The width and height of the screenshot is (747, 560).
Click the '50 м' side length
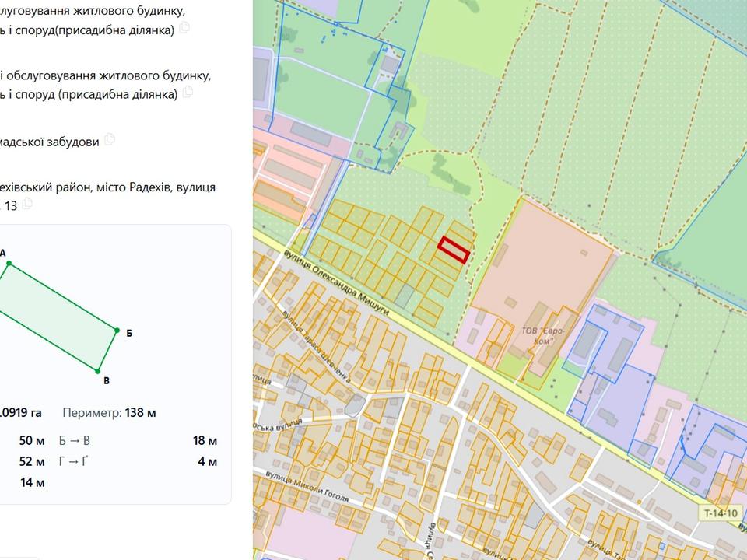(x=32, y=440)
